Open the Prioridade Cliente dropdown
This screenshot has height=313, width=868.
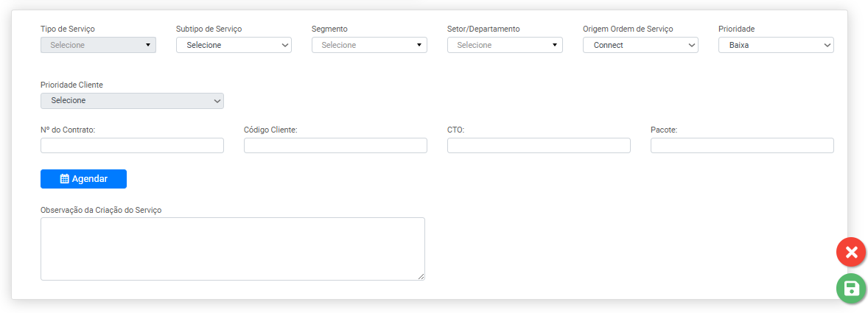132,101
